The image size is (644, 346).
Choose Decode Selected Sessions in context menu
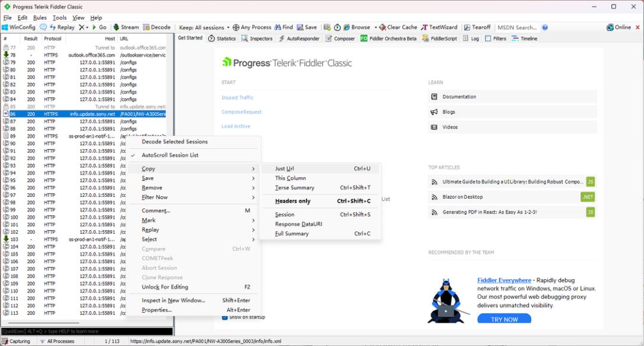[194, 141]
